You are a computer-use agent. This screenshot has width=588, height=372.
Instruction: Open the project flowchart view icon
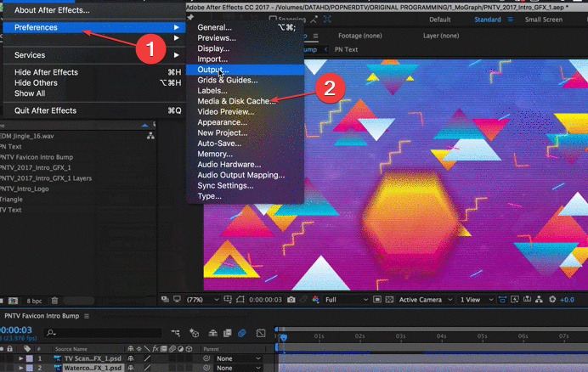(150, 136)
